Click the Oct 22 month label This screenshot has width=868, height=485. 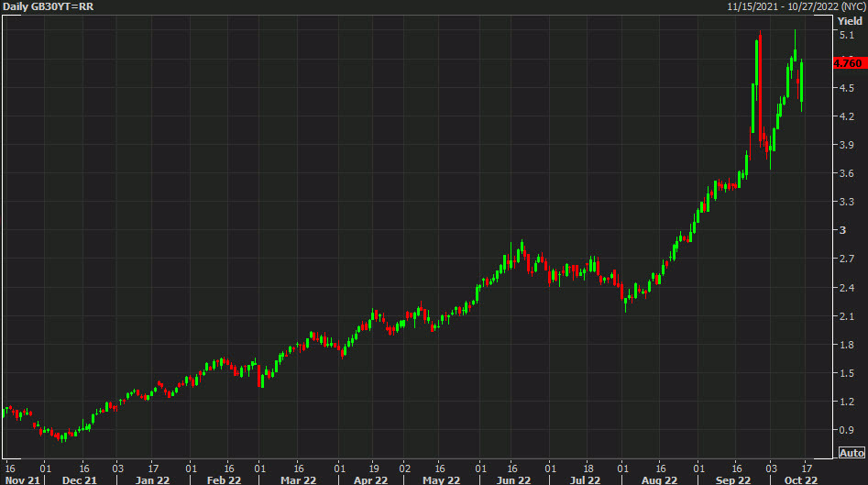point(801,480)
